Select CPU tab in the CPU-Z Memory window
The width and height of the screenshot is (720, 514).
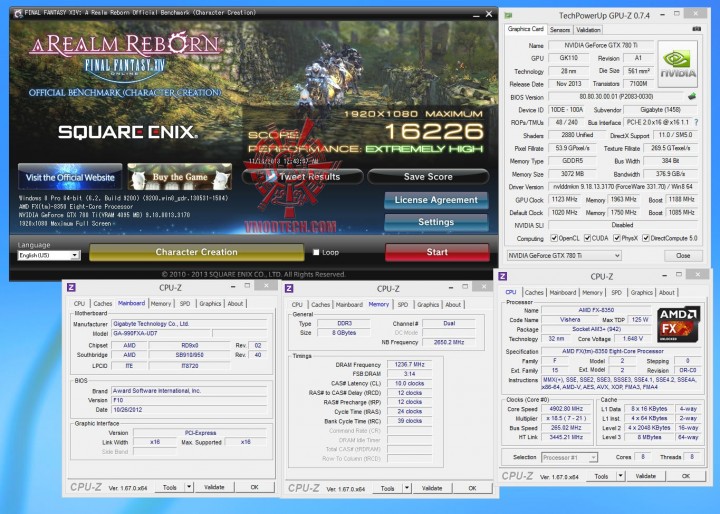(297, 305)
